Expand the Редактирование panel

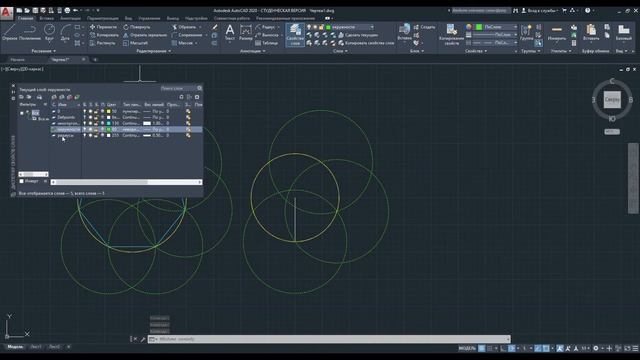(x=154, y=51)
